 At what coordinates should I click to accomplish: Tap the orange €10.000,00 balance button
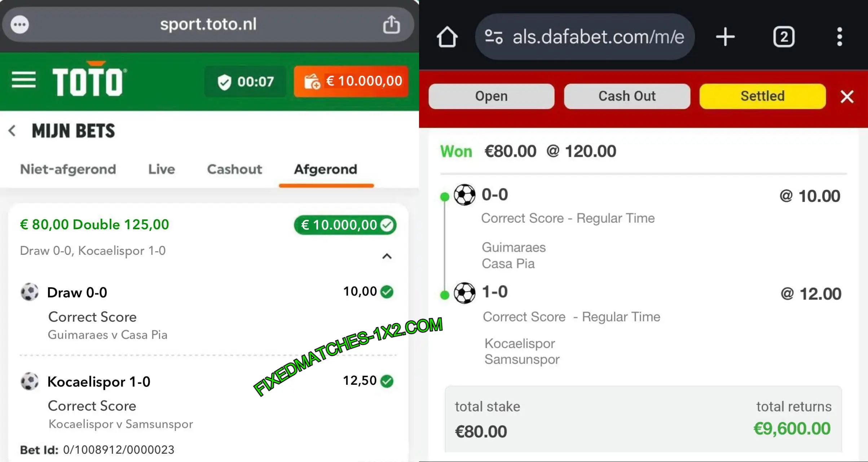point(351,81)
